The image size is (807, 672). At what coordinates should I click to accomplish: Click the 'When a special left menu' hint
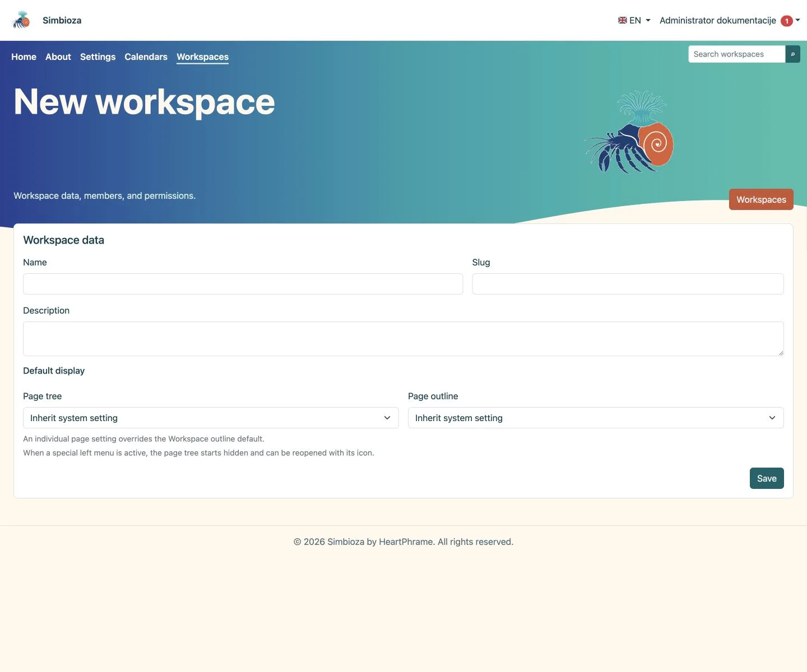198,452
